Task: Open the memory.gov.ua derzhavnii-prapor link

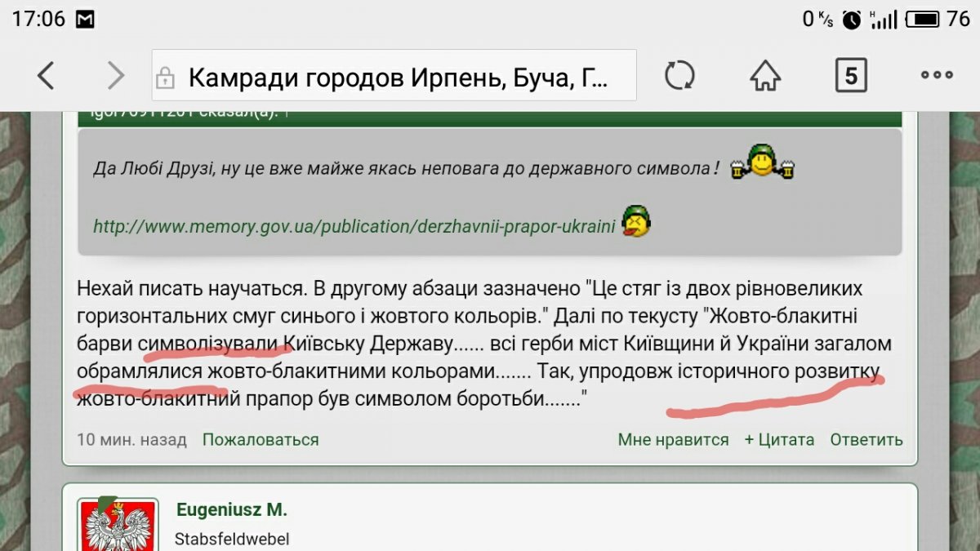Action: (354, 226)
